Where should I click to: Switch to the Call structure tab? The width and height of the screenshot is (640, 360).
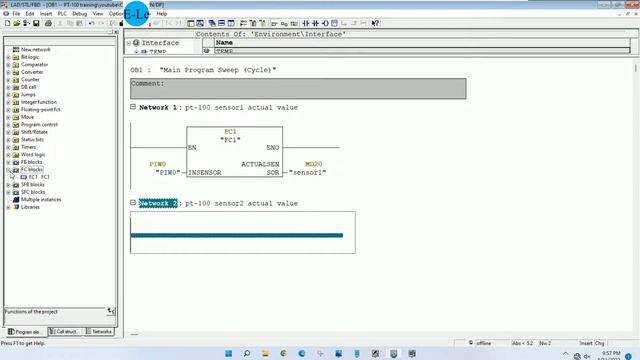click(66, 331)
